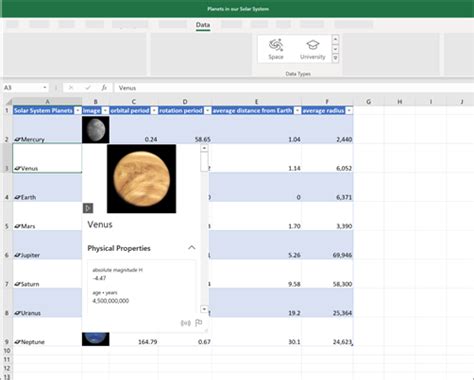Screen dimensions: 474x380
Task: Select Mars average radius 3,390 cell
Action: 327,216
